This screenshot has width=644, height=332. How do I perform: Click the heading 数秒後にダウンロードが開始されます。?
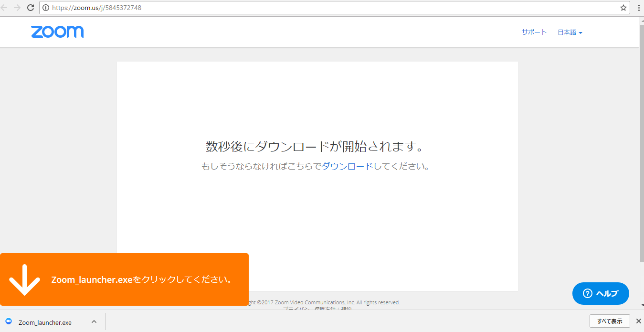(x=315, y=147)
